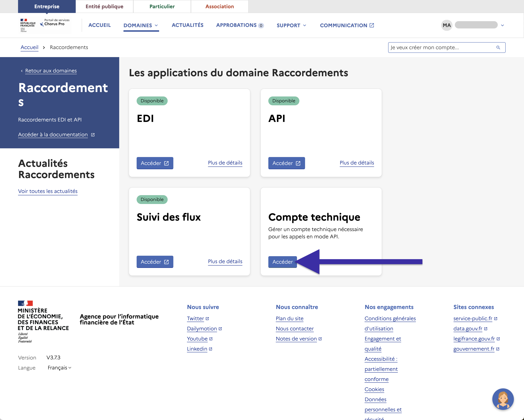Click the Twitter external link icon
The image size is (524, 420).
[207, 318]
